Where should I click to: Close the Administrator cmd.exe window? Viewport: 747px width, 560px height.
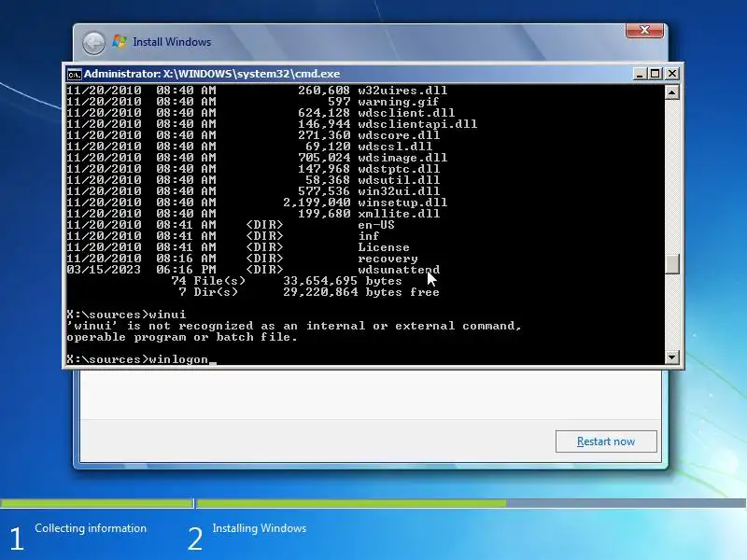point(671,74)
